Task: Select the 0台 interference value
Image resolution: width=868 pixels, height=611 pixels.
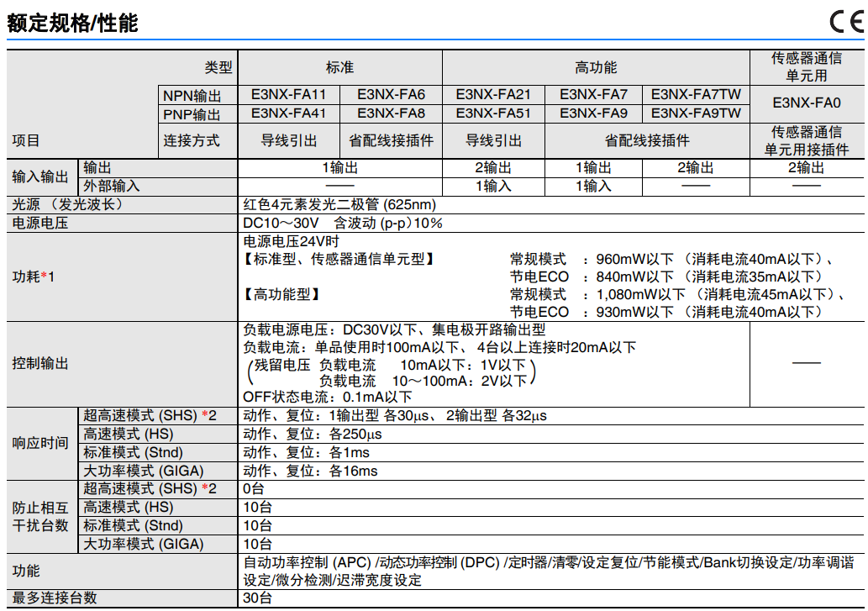Action: [254, 488]
